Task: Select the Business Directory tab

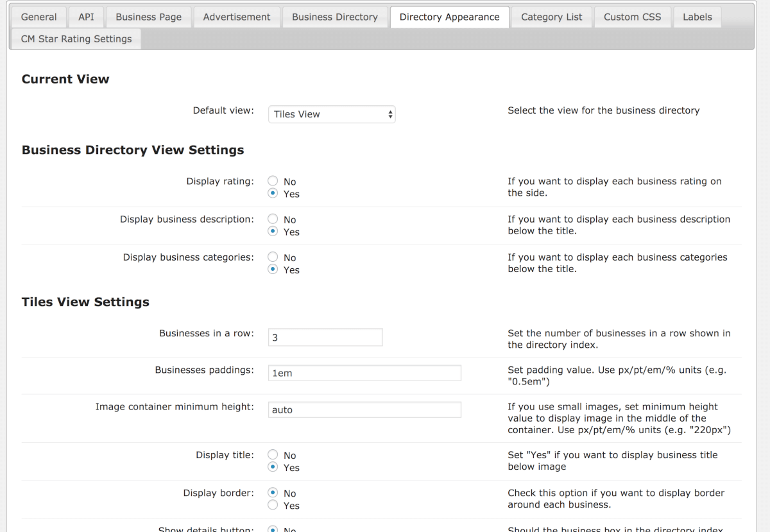Action: point(335,17)
